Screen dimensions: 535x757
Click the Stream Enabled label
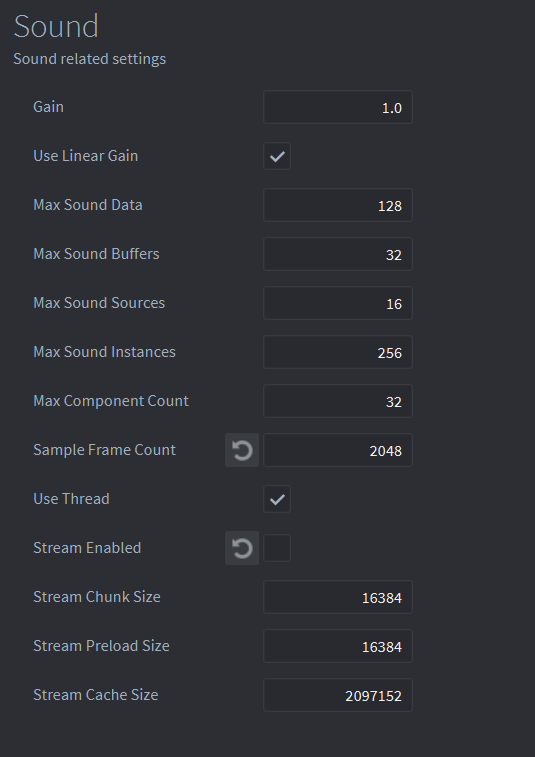pos(87,548)
